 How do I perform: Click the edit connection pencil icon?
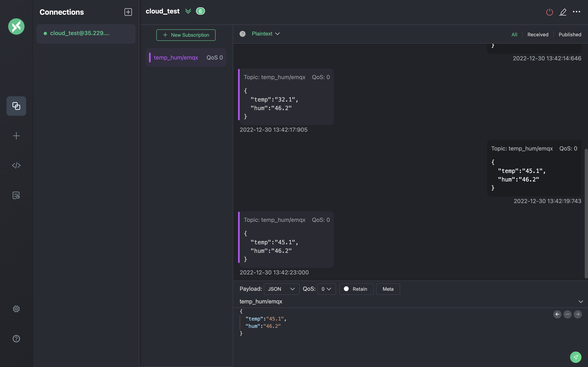[563, 12]
